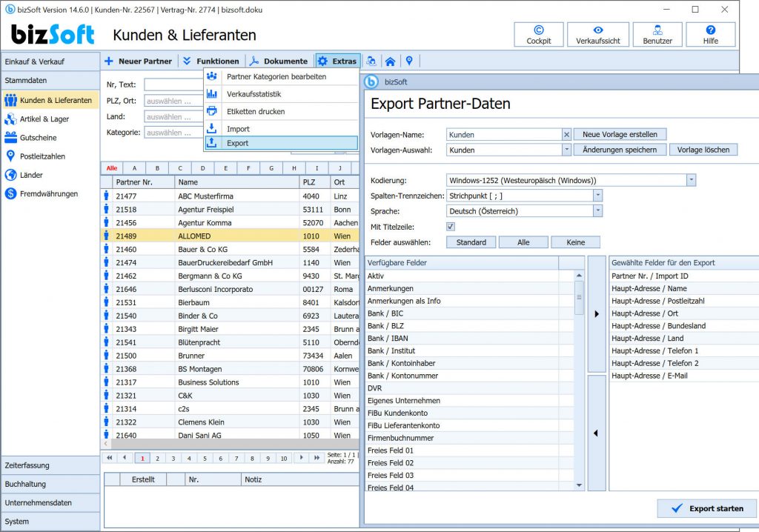Open Hilfe help
The height and width of the screenshot is (532, 759).
coord(711,35)
